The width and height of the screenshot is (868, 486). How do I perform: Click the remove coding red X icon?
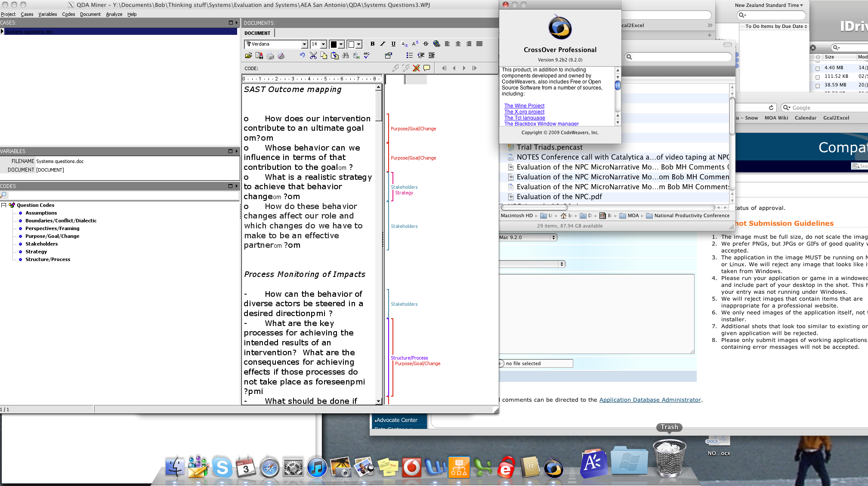click(416, 68)
